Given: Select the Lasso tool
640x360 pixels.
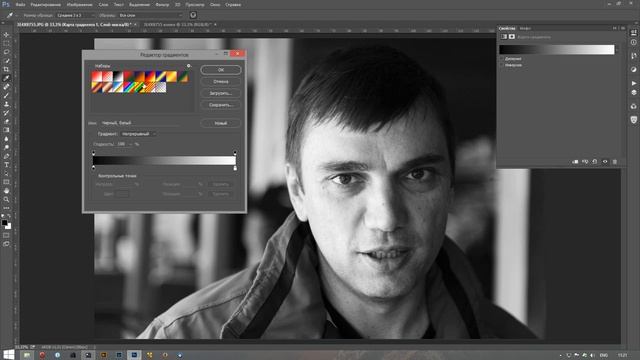Looking at the screenshot, I should tap(6, 52).
